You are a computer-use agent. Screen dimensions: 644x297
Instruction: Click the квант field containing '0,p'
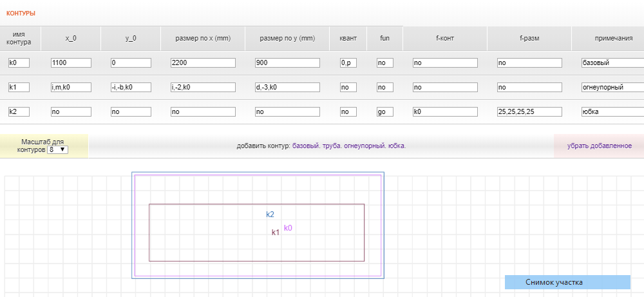tap(348, 63)
